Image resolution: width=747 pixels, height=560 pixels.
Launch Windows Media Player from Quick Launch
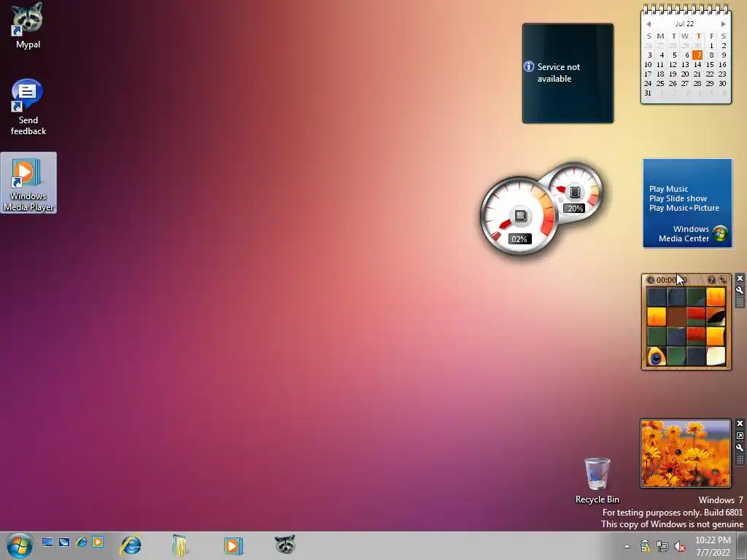98,542
